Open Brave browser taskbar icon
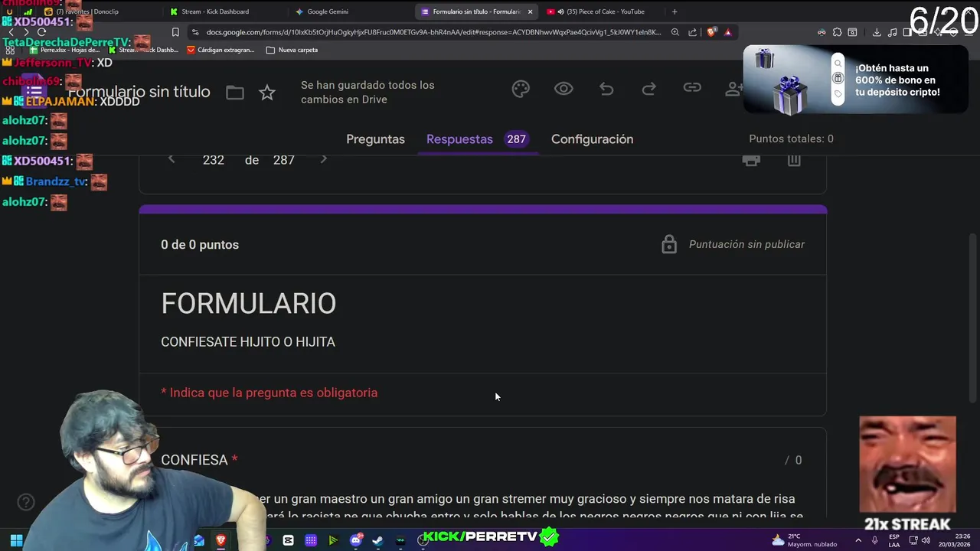980x551 pixels. pos(220,540)
